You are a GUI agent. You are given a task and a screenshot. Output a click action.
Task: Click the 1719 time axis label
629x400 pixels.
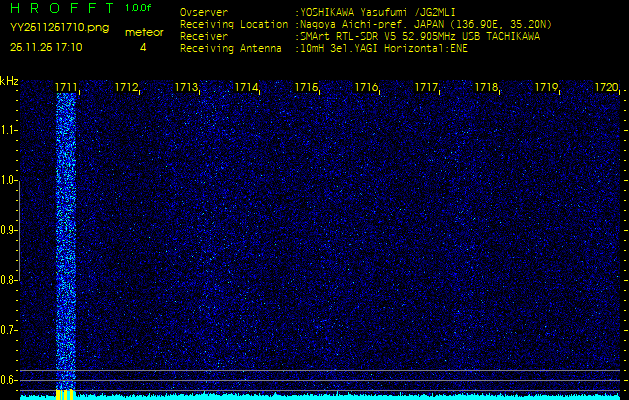coord(546,87)
